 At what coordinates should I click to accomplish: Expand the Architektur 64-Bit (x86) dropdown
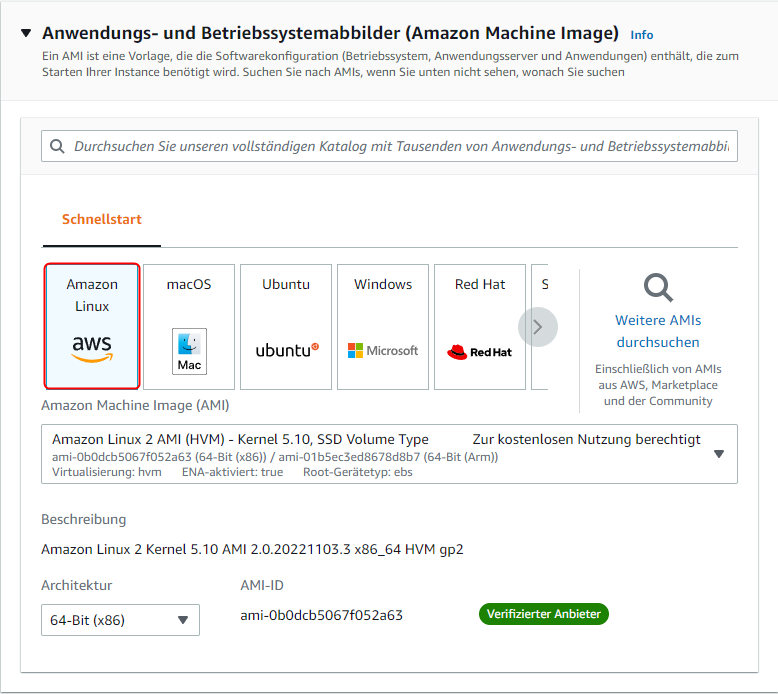pos(182,620)
